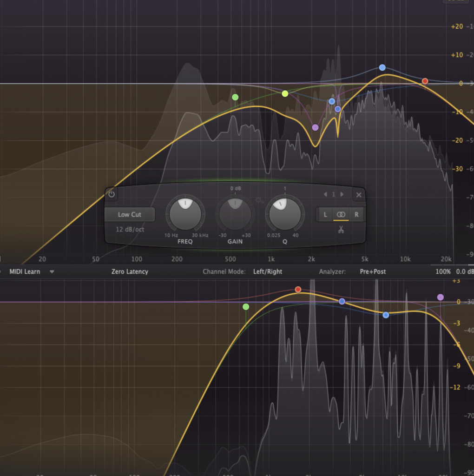Viewport: 474px width, 476px height.
Task: Select the stereo channel mode icon
Action: pos(341,214)
